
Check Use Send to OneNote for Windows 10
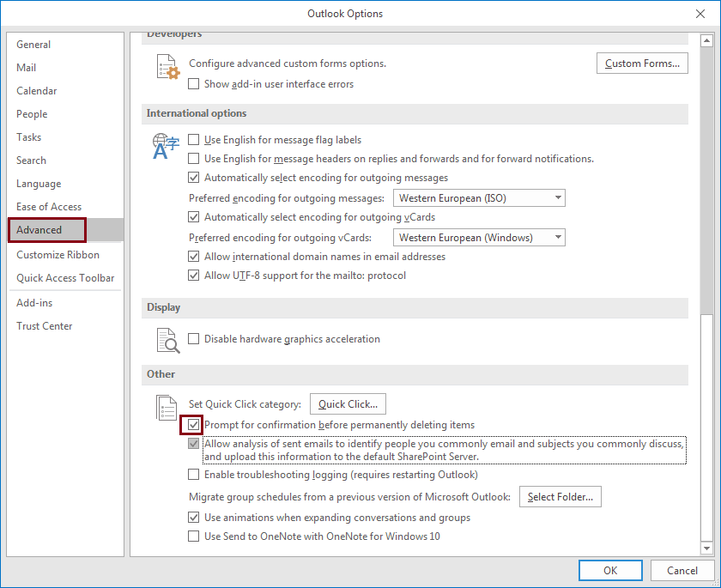pyautogui.click(x=194, y=536)
